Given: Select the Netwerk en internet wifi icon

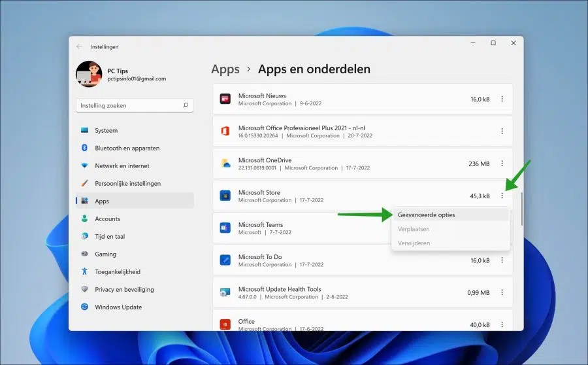Looking at the screenshot, I should click(x=85, y=165).
